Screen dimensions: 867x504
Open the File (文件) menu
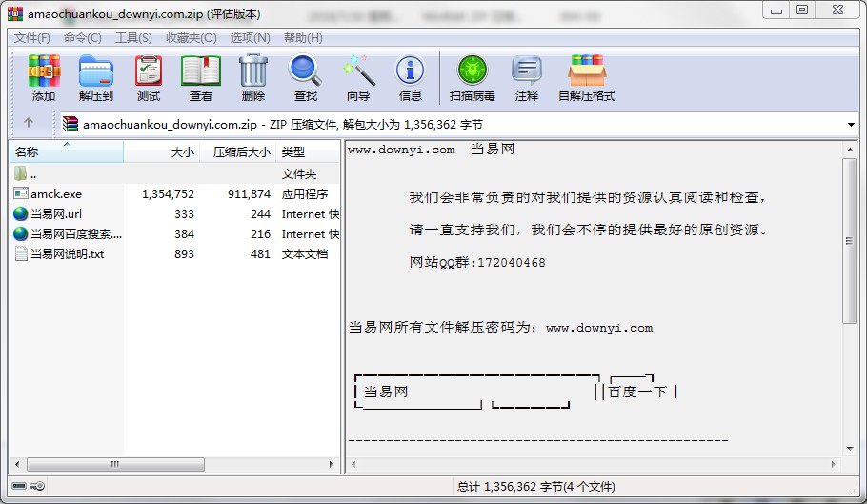pos(31,37)
